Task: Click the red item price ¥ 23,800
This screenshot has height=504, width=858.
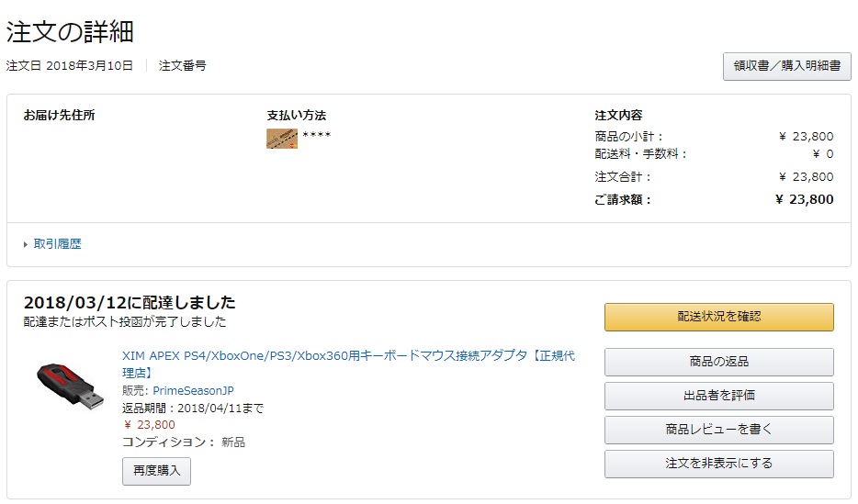Action: (150, 425)
